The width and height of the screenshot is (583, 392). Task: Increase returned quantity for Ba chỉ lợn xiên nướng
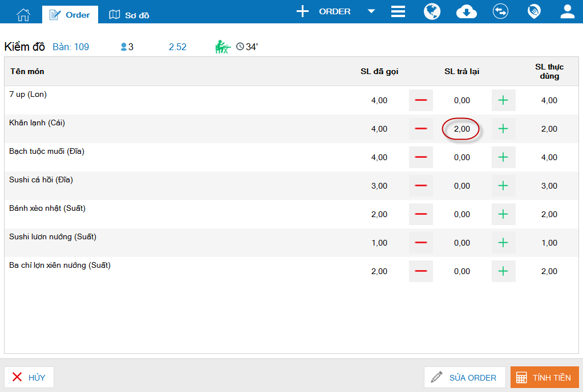point(504,271)
